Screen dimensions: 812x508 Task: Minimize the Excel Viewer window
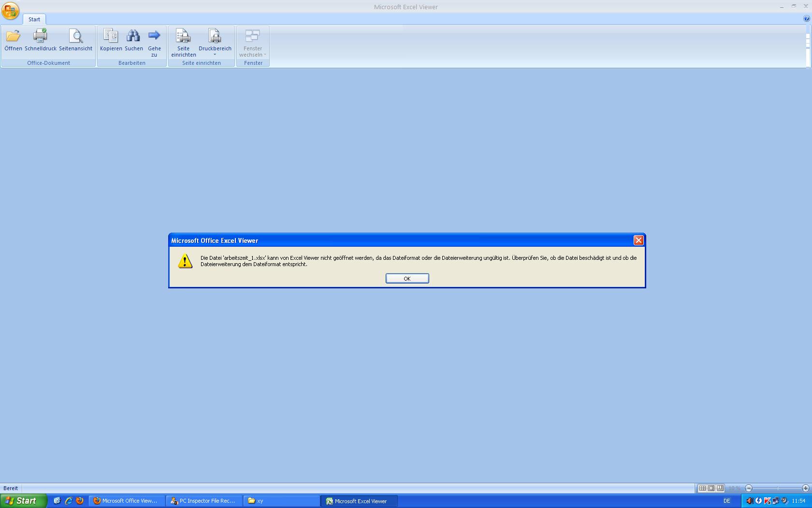pos(782,6)
